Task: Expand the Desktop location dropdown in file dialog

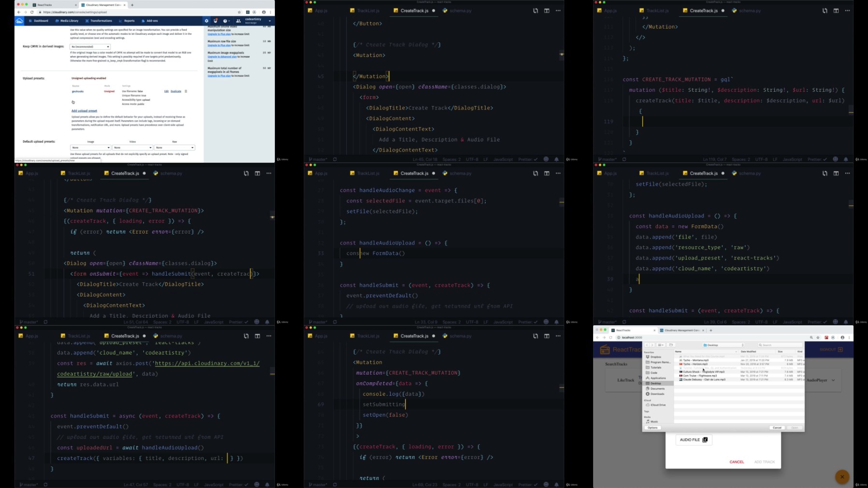Action: click(x=723, y=345)
